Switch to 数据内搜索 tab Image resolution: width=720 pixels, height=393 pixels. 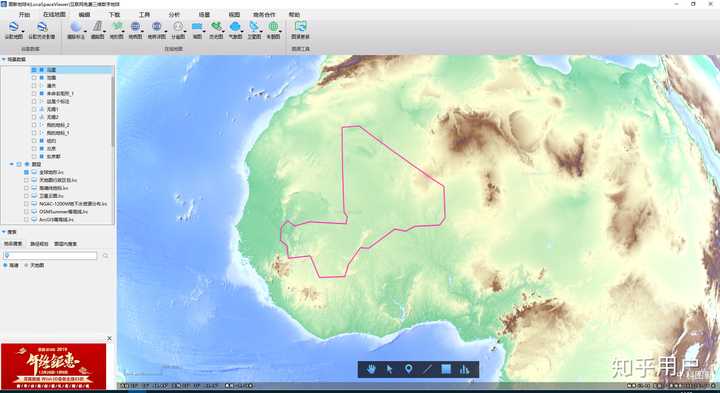point(65,244)
